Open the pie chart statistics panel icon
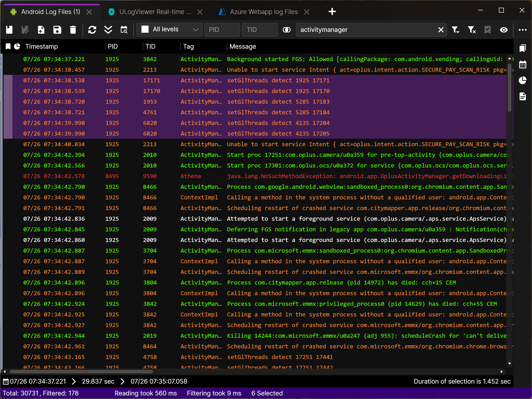The width and height of the screenshot is (532, 399). coord(523,81)
